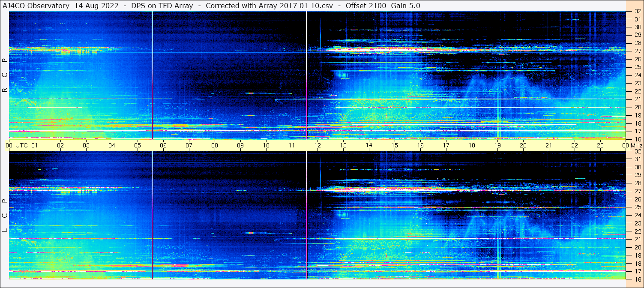Viewport: 644px width, 288px height.
Task: Select the 30 MHz tick of the RCP panel
Action: coord(637,27)
